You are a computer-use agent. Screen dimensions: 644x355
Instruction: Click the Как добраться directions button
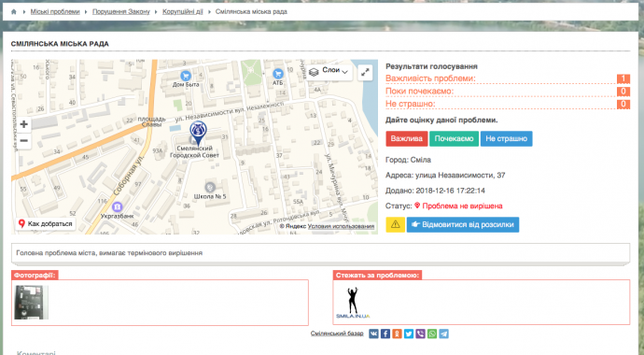pos(46,224)
